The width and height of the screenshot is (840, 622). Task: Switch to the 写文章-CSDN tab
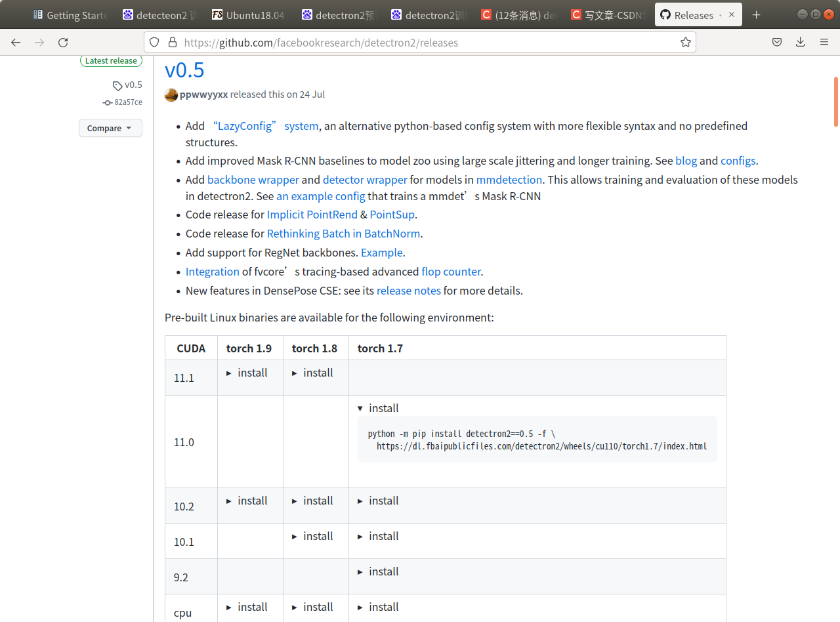(609, 14)
